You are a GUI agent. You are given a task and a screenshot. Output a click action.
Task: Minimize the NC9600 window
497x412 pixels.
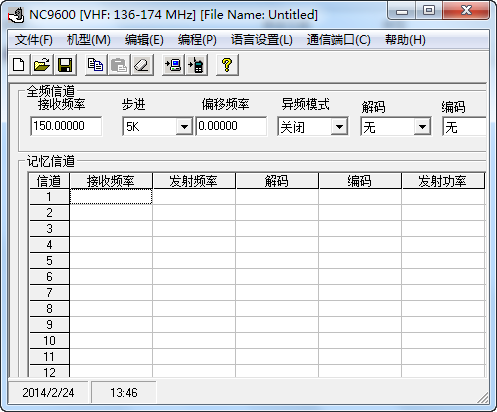coord(402,11)
